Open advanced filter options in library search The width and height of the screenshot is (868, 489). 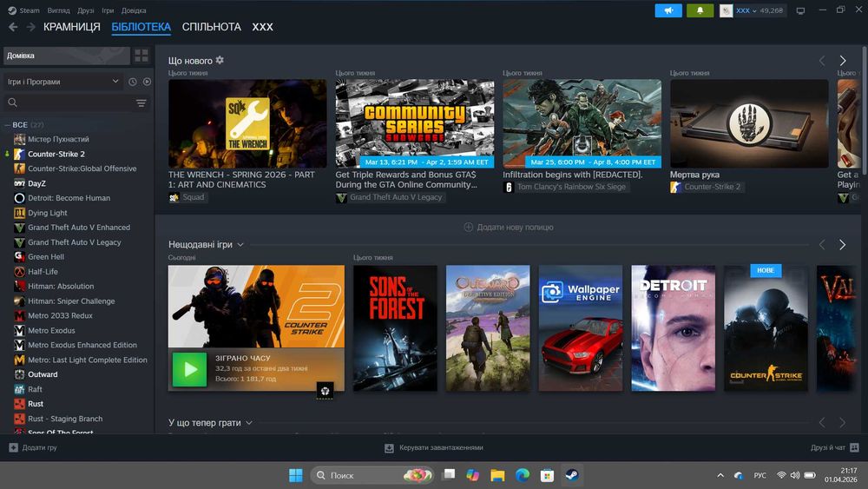[x=141, y=102]
